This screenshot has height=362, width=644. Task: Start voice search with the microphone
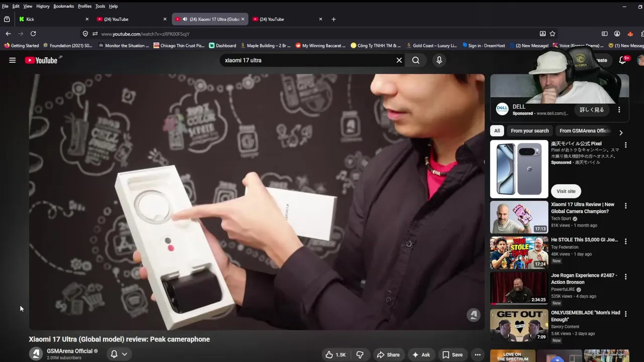[439, 60]
